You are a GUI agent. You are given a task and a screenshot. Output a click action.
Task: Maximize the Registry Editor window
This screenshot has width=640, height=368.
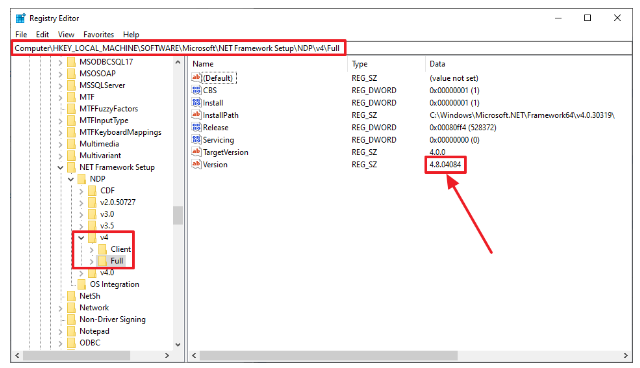pos(587,18)
